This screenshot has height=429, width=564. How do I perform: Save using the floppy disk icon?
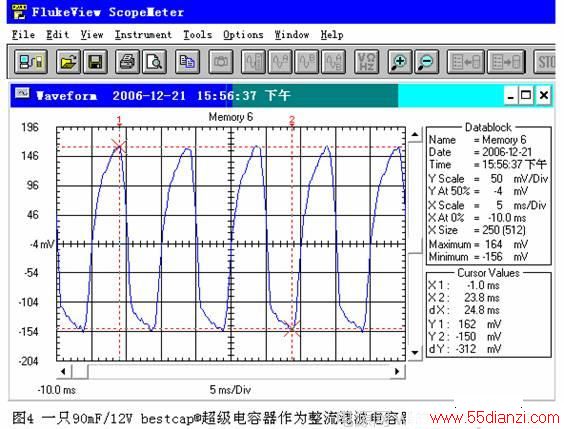pos(95,62)
